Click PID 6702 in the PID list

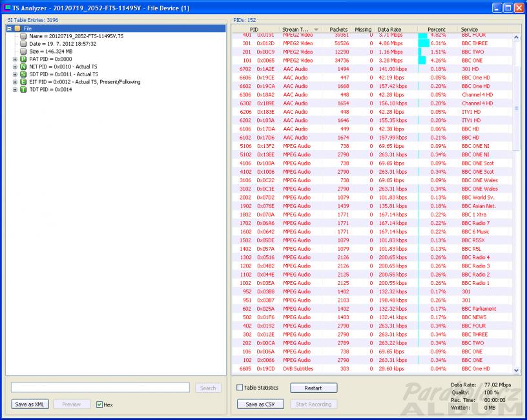click(x=245, y=69)
